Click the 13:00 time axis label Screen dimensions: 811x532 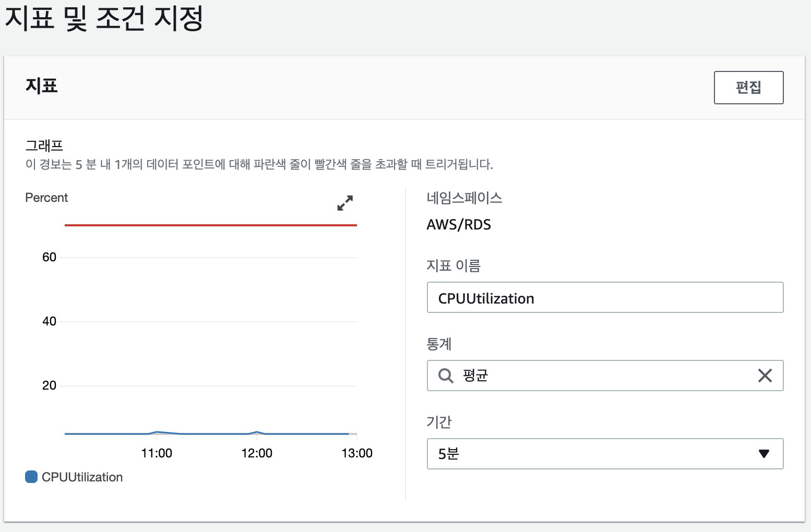coord(357,453)
